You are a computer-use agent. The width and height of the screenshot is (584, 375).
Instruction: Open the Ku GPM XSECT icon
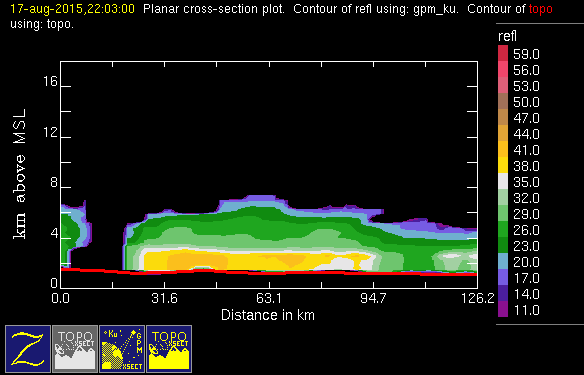tap(122, 349)
